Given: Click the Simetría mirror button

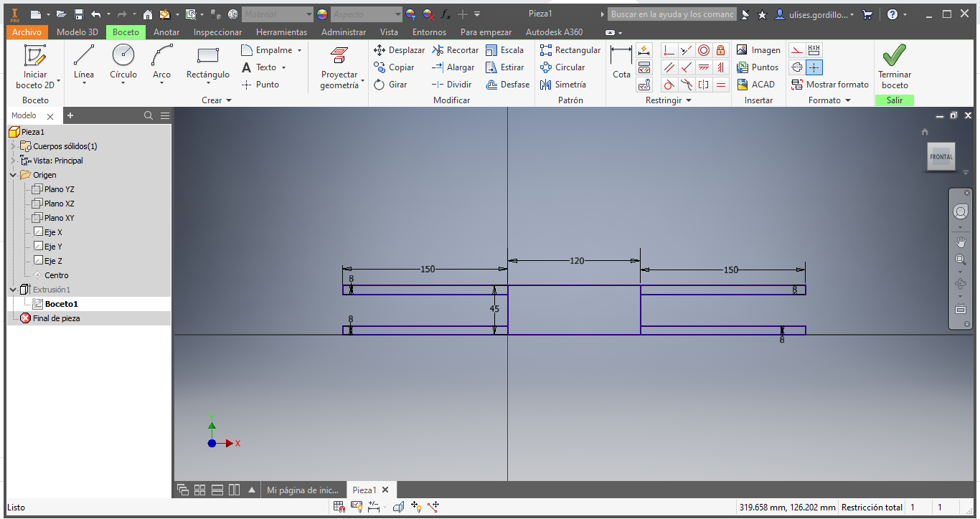Looking at the screenshot, I should tap(563, 85).
